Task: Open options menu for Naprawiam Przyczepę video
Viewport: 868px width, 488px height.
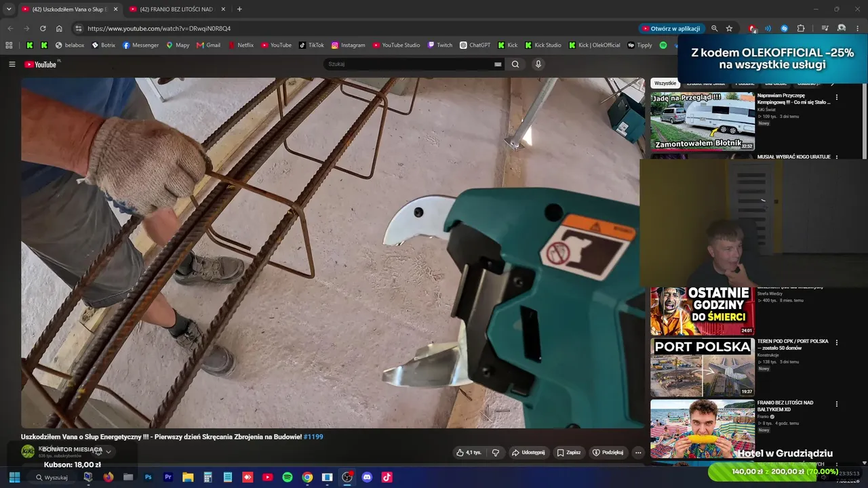Action: coord(836,98)
